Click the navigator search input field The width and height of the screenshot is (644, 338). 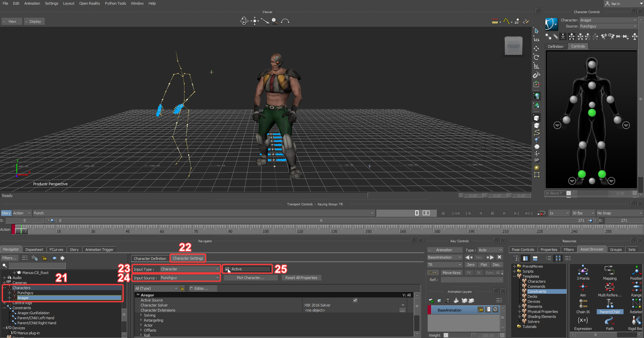[x=37, y=265]
